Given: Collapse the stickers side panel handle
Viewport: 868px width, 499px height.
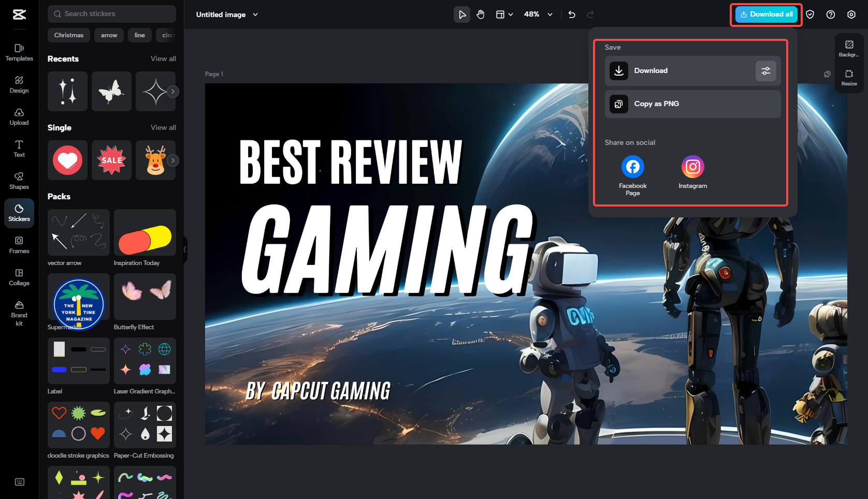Looking at the screenshot, I should (185, 250).
